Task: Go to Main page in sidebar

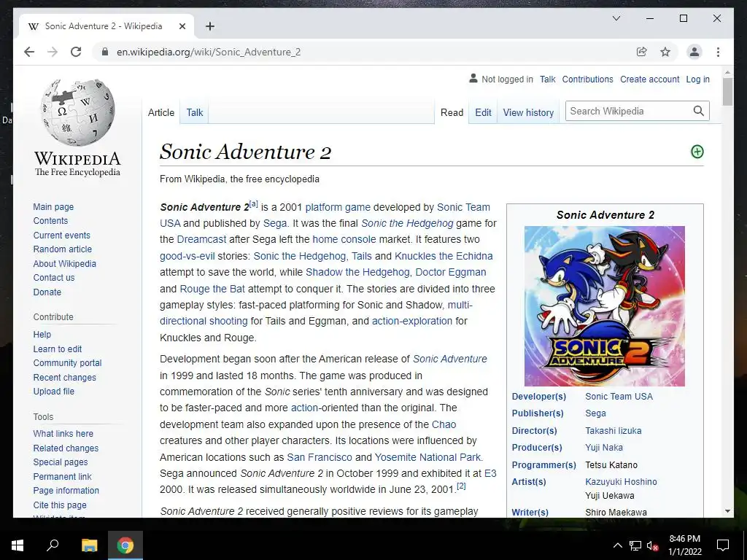Action: click(53, 206)
